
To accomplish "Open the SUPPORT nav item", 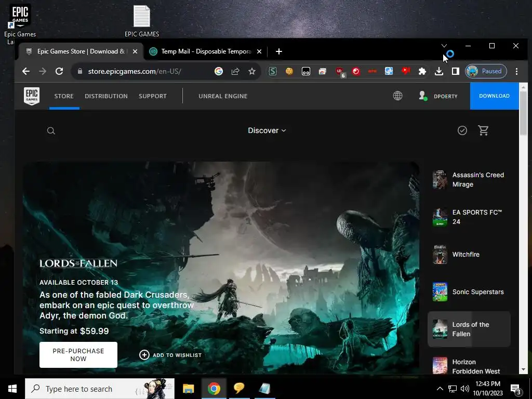I will pos(153,96).
